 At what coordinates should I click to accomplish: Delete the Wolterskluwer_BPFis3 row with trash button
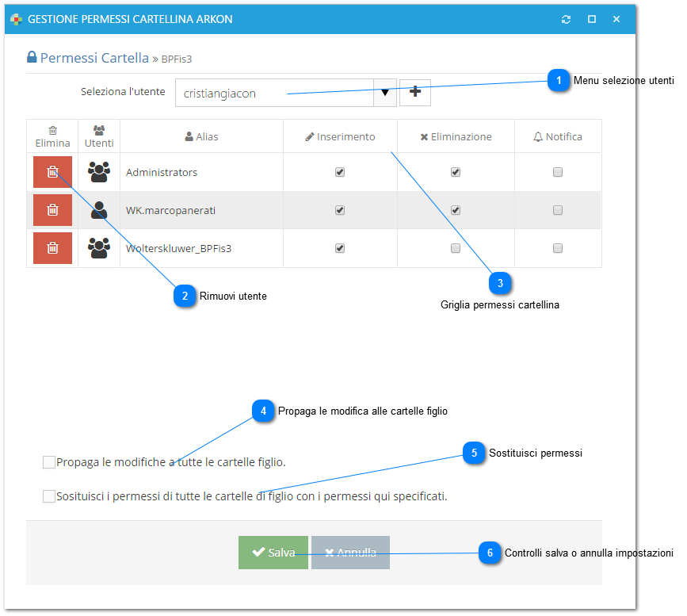pos(52,248)
